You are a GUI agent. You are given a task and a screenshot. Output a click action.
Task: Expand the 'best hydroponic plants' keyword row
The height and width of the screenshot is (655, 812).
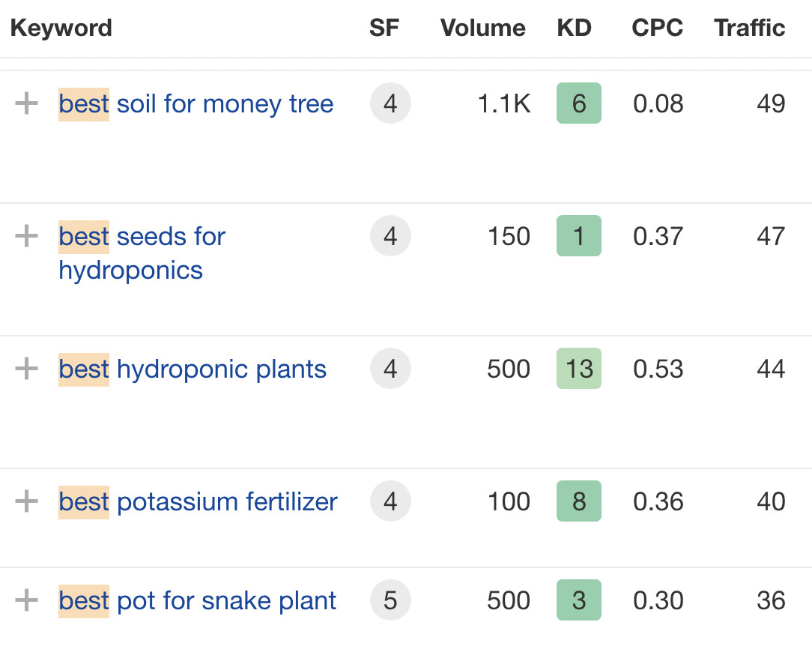[x=27, y=369]
